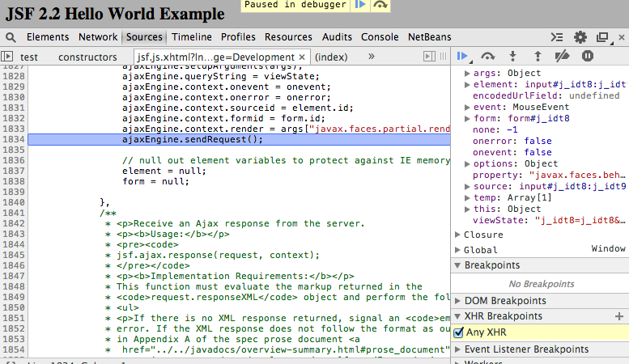Add an XHR breakpoint with plus icon
The image size is (629, 364).
click(619, 316)
